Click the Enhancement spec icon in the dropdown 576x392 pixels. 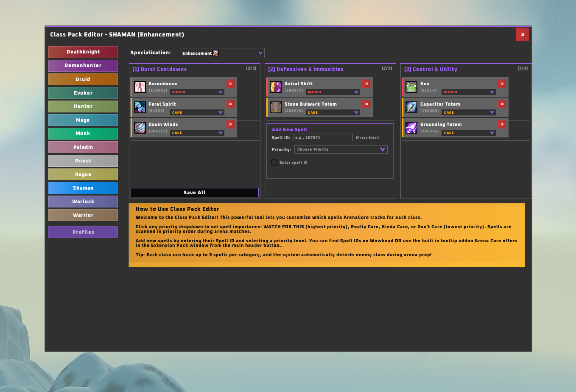coord(215,53)
